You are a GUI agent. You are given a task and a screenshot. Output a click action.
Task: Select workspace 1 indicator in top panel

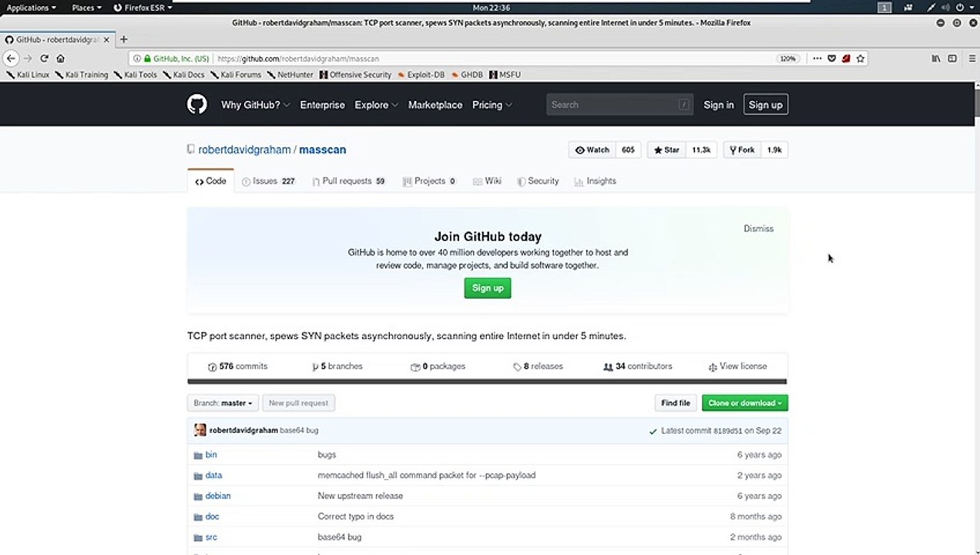(x=884, y=8)
